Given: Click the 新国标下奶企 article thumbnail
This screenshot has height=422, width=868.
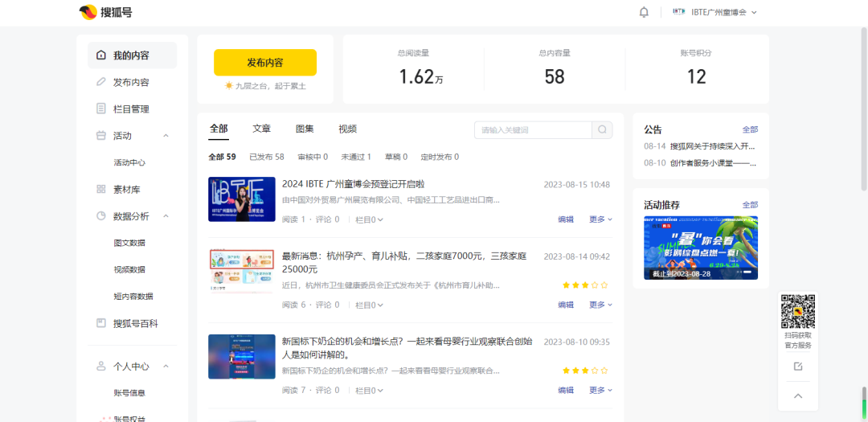Looking at the screenshot, I should 241,357.
